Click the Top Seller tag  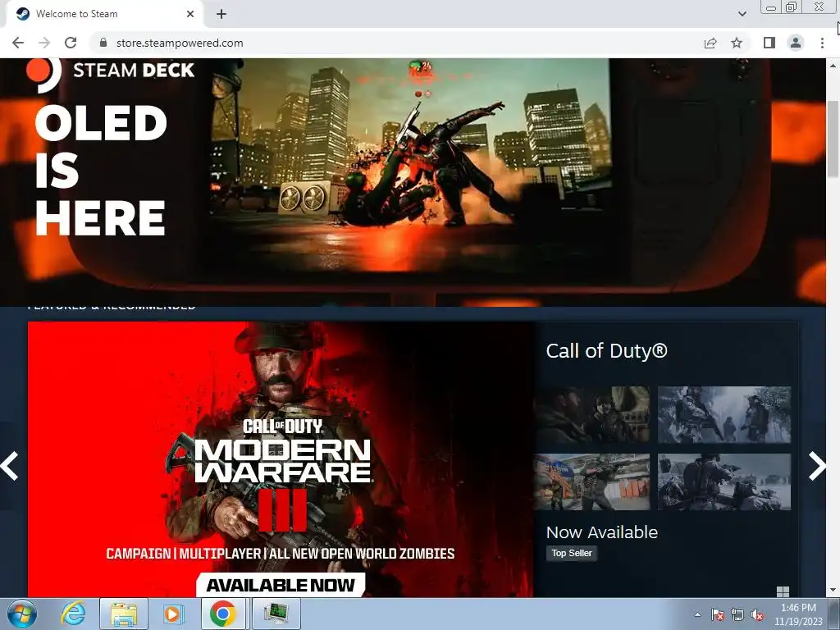(x=572, y=553)
